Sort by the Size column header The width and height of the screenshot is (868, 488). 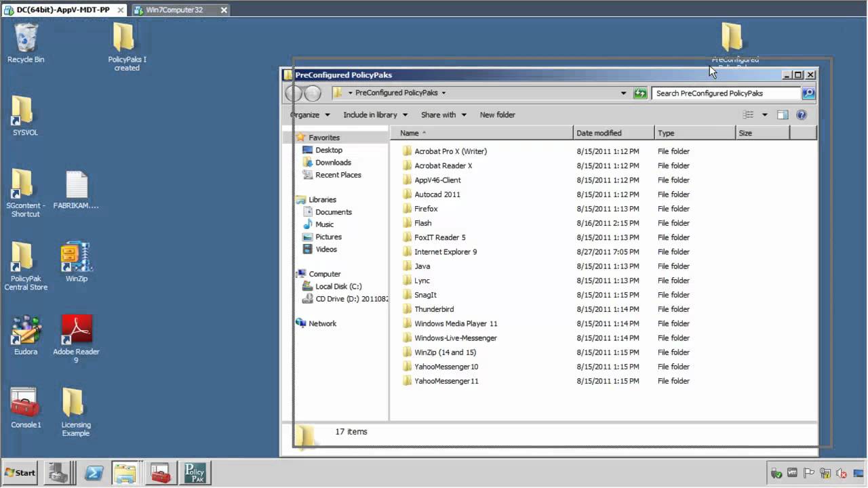point(763,133)
